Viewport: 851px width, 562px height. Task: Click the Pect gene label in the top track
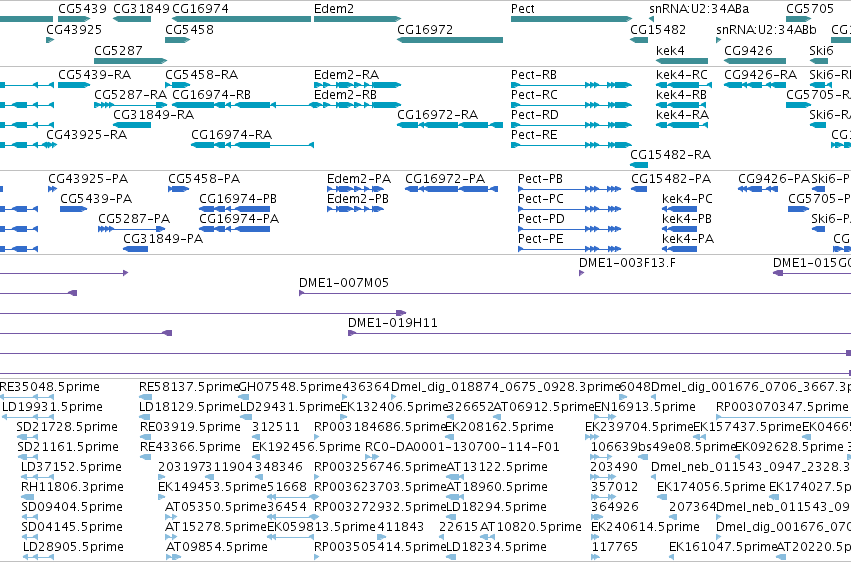[x=523, y=9]
